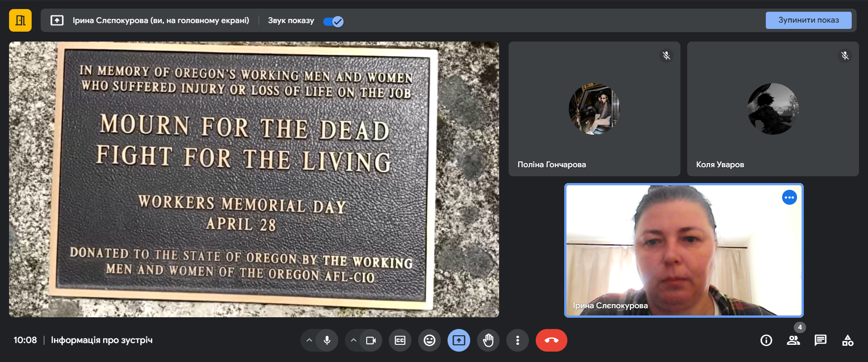
Task: Enable closed captions
Action: [x=400, y=340]
